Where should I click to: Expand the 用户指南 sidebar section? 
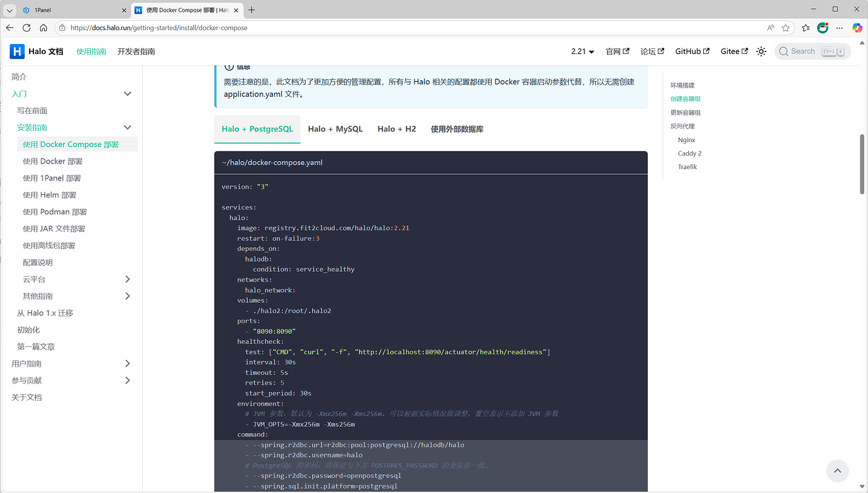pyautogui.click(x=128, y=363)
